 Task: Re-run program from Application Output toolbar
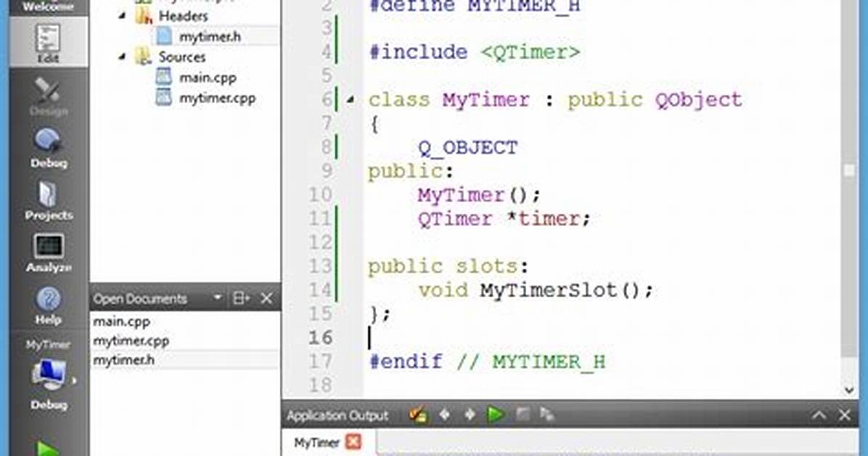496,415
